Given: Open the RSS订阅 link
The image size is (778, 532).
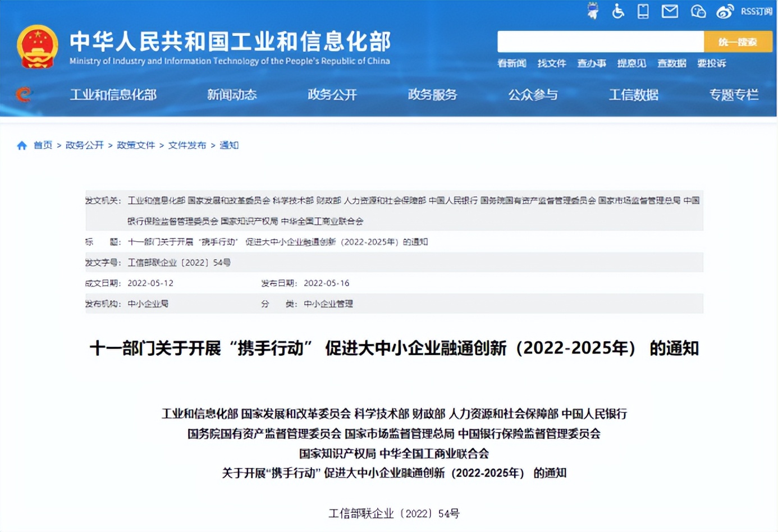Looking at the screenshot, I should pyautogui.click(x=756, y=11).
